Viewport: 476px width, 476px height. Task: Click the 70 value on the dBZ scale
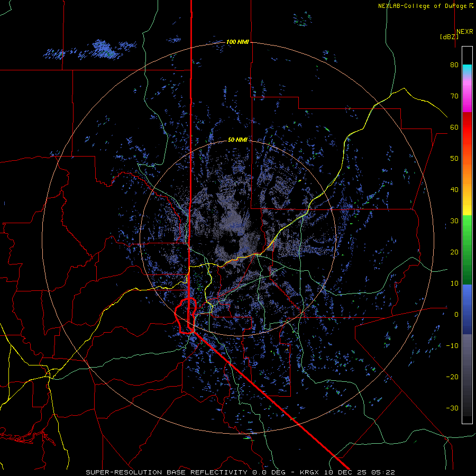coord(454,96)
